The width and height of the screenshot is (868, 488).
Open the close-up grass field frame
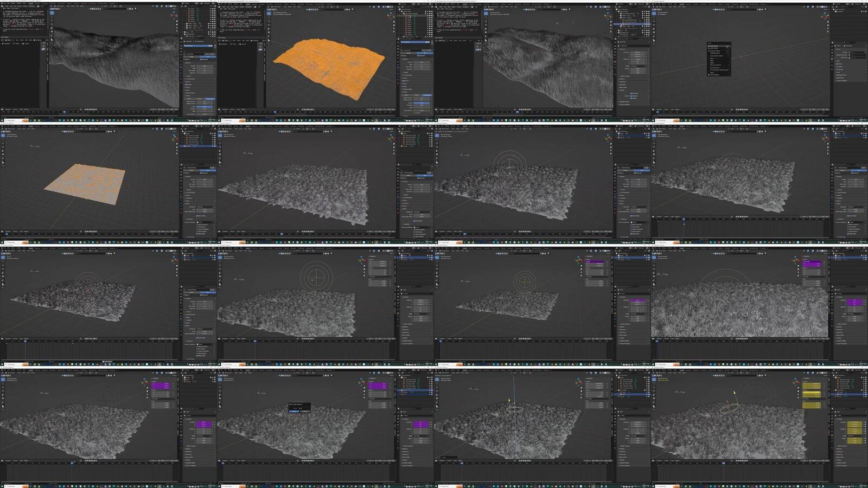[759, 305]
